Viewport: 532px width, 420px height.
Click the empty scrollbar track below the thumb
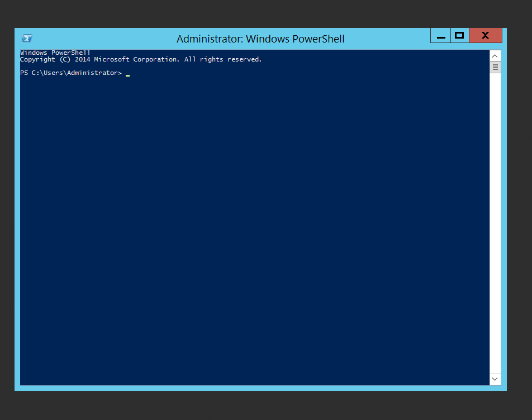coord(495,224)
